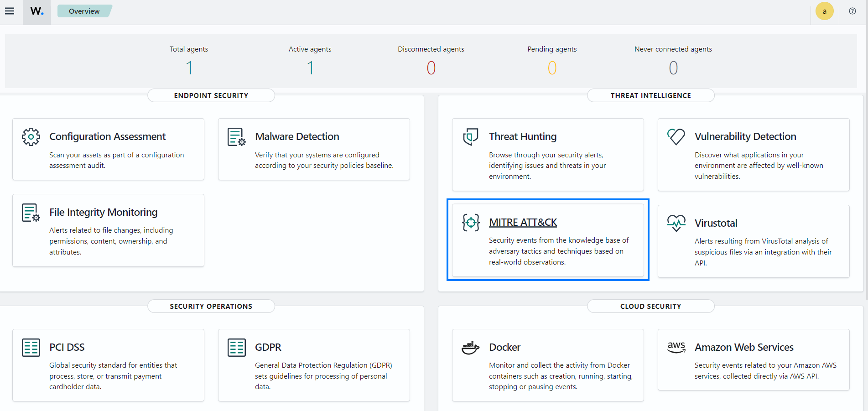This screenshot has height=411, width=868.
Task: Click the GDPR card description text
Action: pyautogui.click(x=323, y=376)
